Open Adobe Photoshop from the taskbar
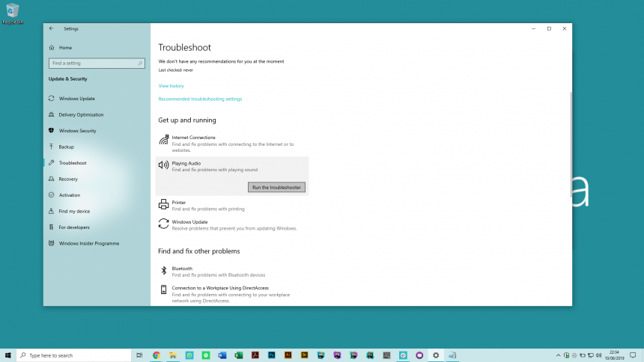644x362 pixels. point(272,355)
